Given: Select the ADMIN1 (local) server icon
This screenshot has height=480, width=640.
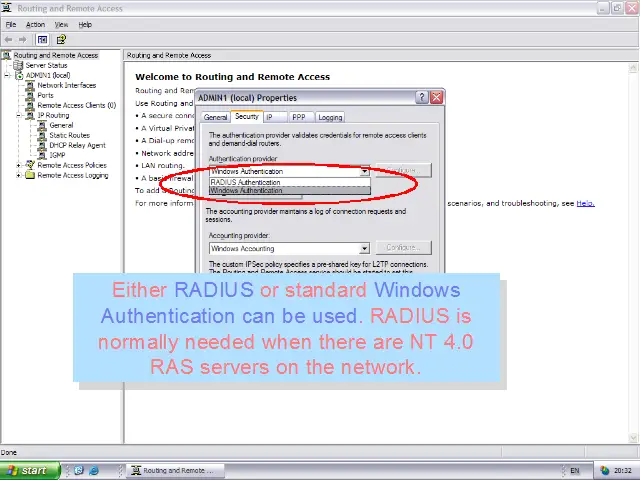Looking at the screenshot, I should point(19,76).
